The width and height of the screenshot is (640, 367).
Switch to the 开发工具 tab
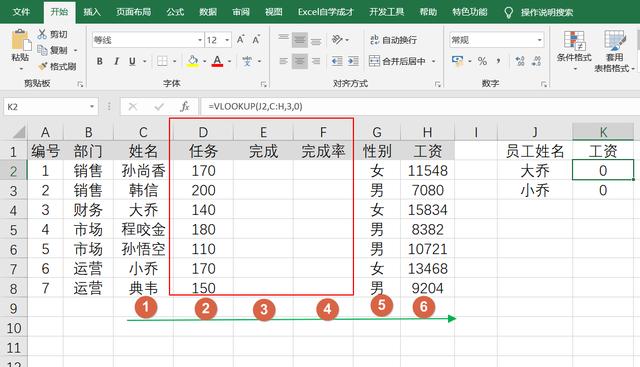pyautogui.click(x=387, y=12)
